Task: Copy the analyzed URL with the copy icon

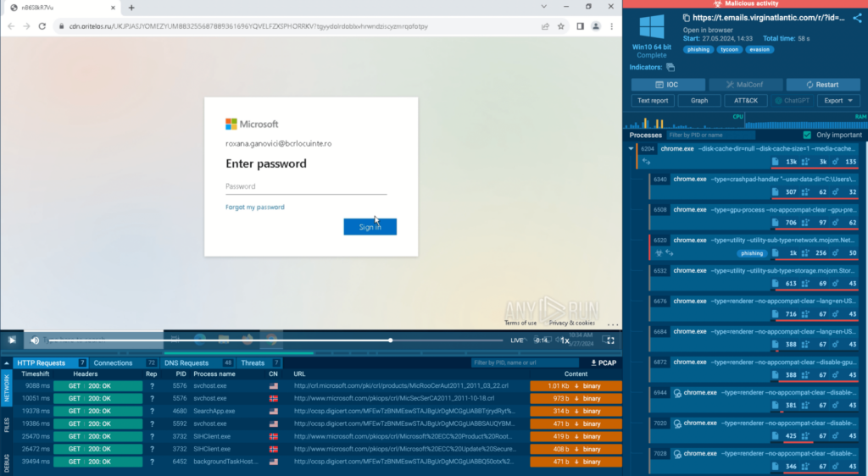Action: tap(684, 18)
